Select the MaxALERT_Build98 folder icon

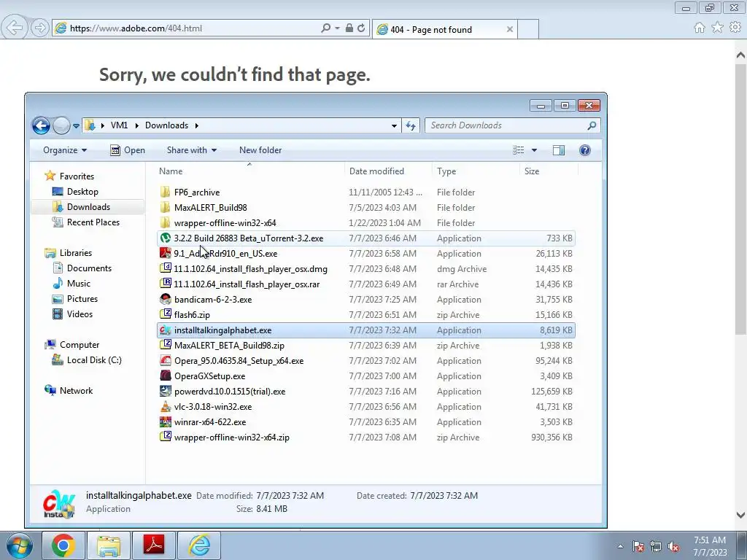tap(166, 207)
